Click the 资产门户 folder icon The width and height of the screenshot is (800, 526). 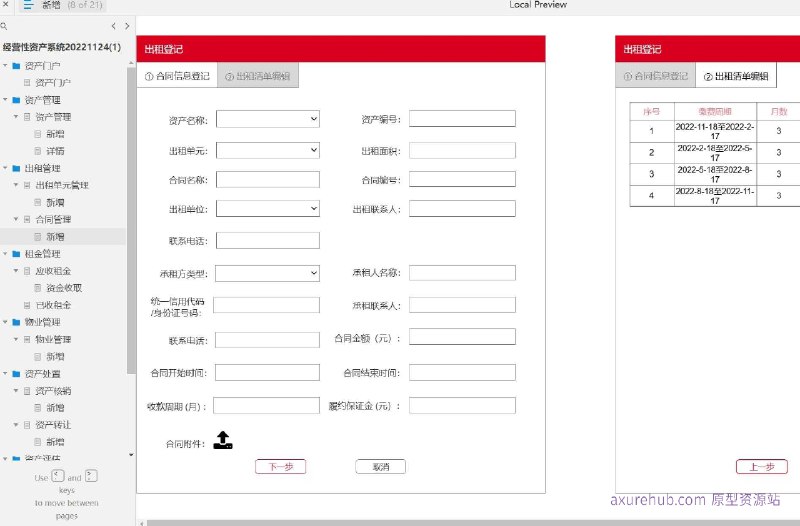click(x=16, y=66)
